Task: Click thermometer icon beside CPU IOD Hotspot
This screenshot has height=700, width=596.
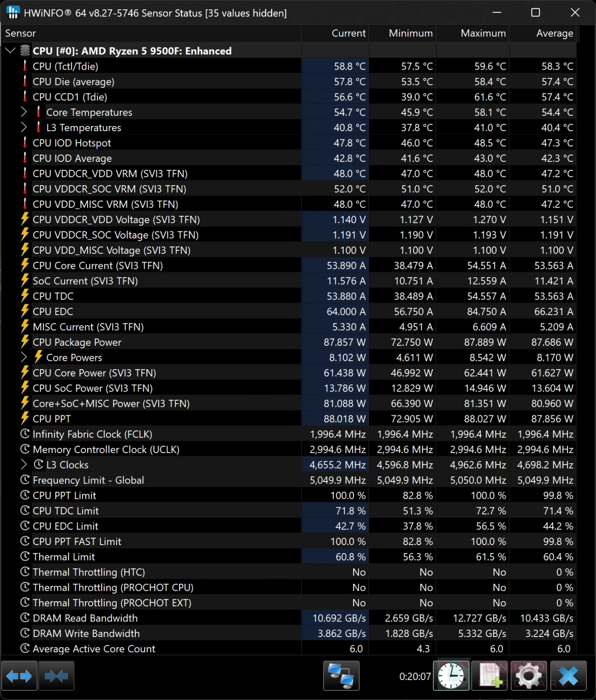Action: tap(25, 142)
